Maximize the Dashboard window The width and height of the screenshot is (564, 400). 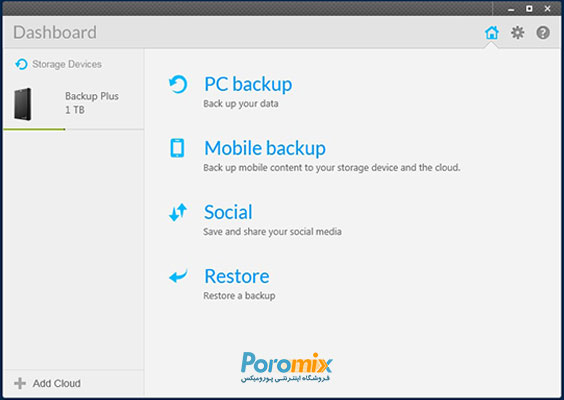click(x=529, y=9)
